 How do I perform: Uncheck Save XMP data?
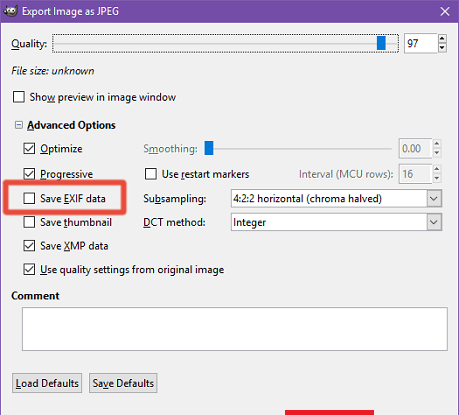tap(29, 246)
